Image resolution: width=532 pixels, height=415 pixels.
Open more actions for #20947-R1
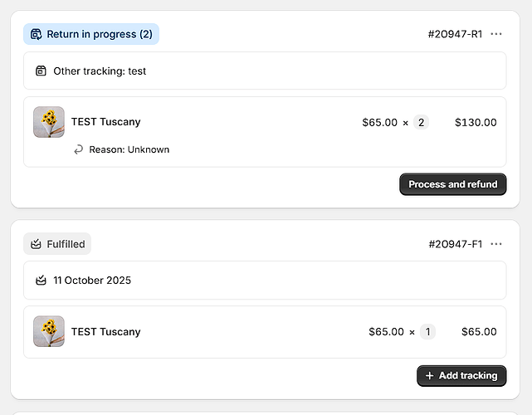pyautogui.click(x=496, y=34)
